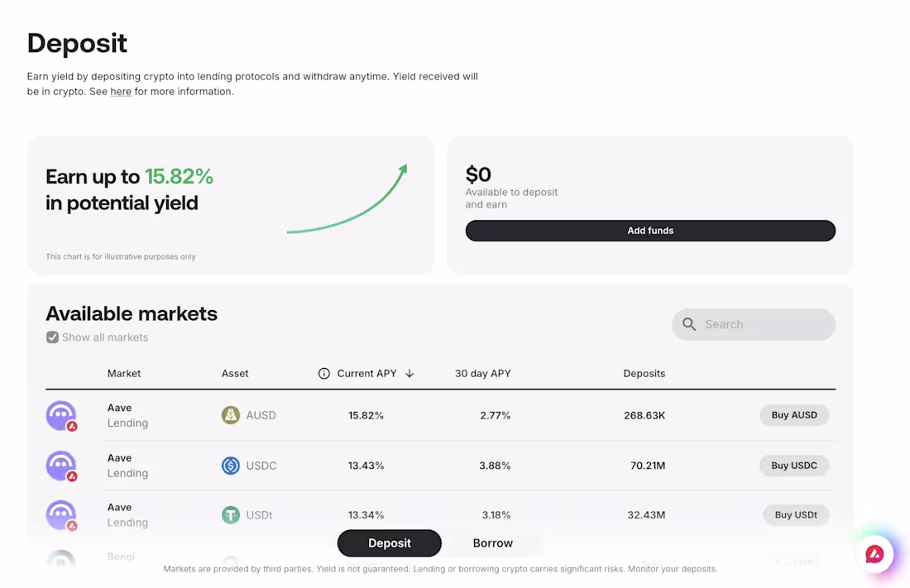Sort the table by 30 day APY

tap(483, 373)
